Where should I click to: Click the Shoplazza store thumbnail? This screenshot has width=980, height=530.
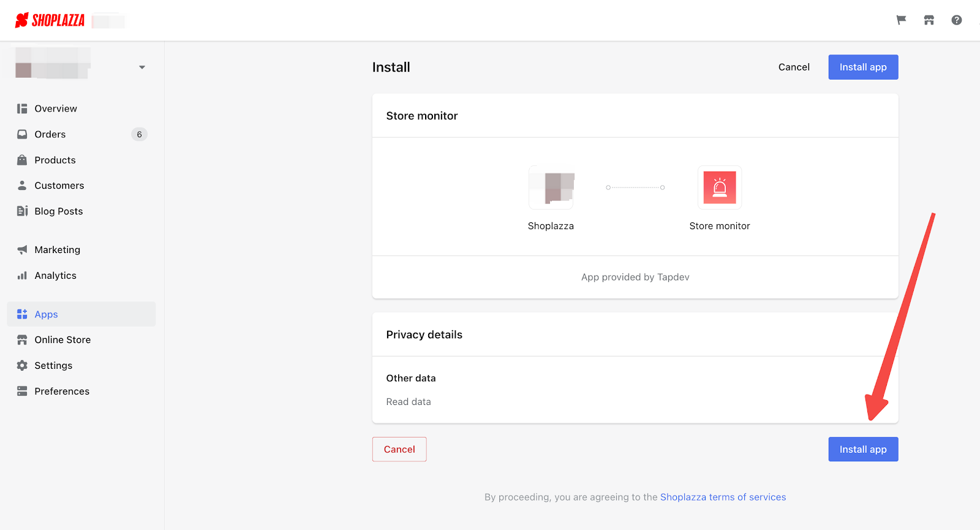coord(551,187)
